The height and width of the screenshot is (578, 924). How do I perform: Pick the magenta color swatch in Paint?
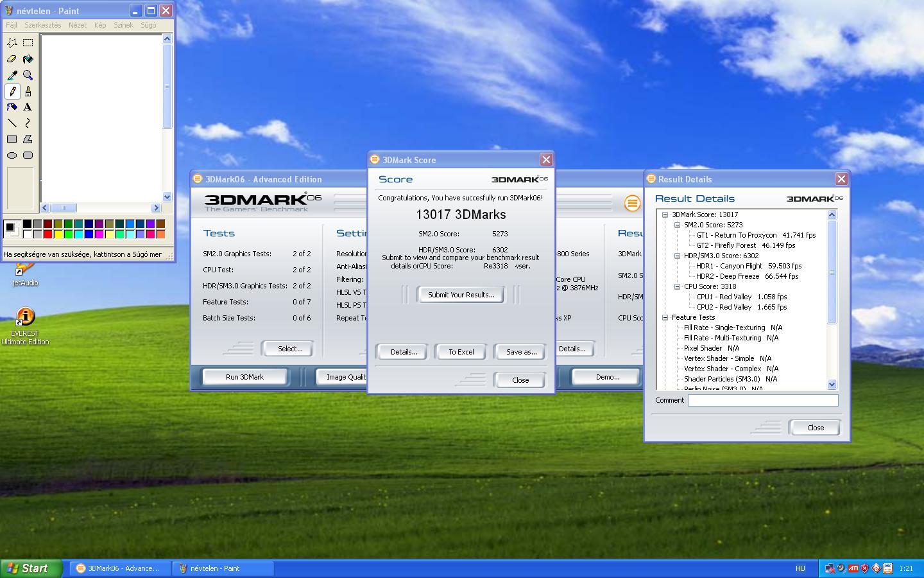coord(99,234)
